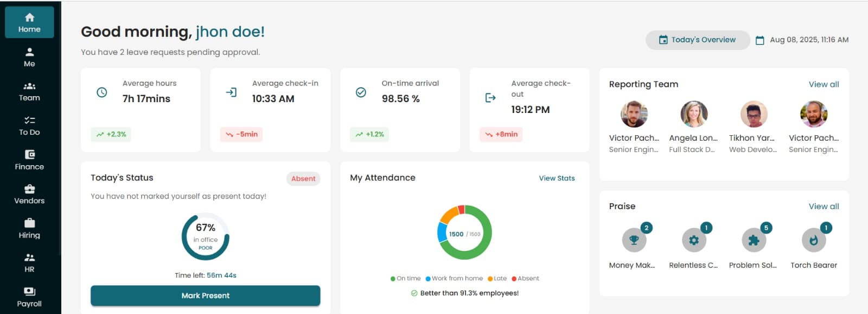The height and width of the screenshot is (314, 868).
Task: Click the Relentless gear praise badge
Action: pyautogui.click(x=693, y=240)
